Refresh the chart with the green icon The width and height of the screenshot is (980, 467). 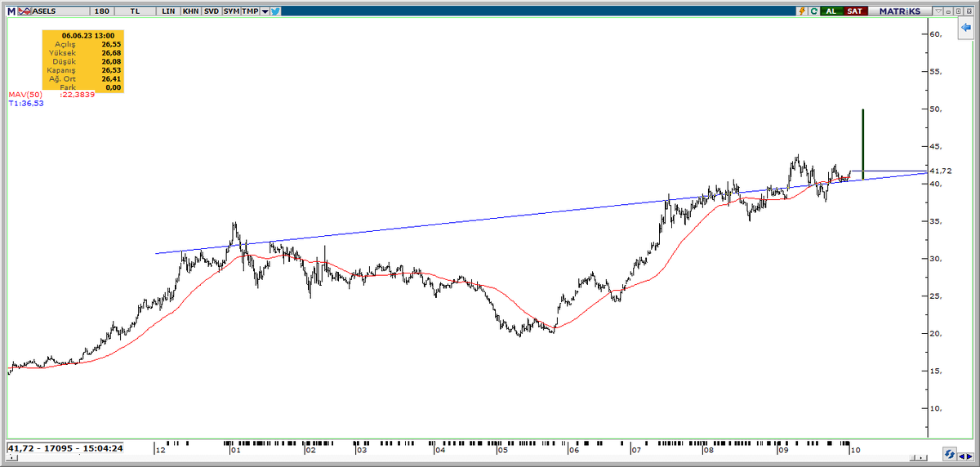tap(813, 11)
